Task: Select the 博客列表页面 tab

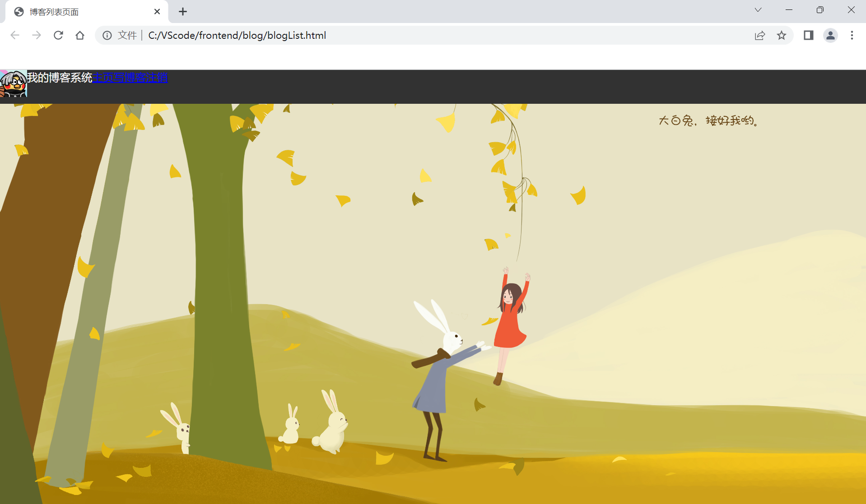Action: 87,12
